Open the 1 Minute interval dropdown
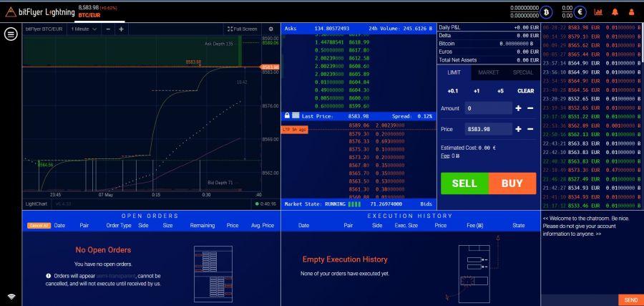 click(84, 29)
